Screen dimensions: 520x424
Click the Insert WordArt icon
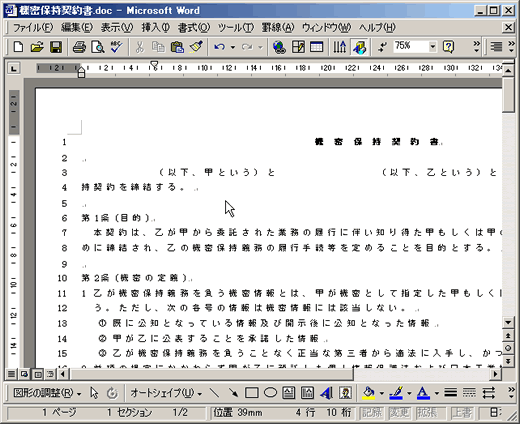click(x=326, y=393)
